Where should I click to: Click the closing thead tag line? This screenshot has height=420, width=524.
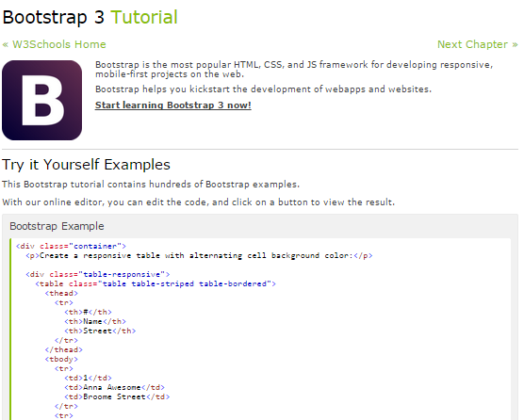tap(63, 349)
